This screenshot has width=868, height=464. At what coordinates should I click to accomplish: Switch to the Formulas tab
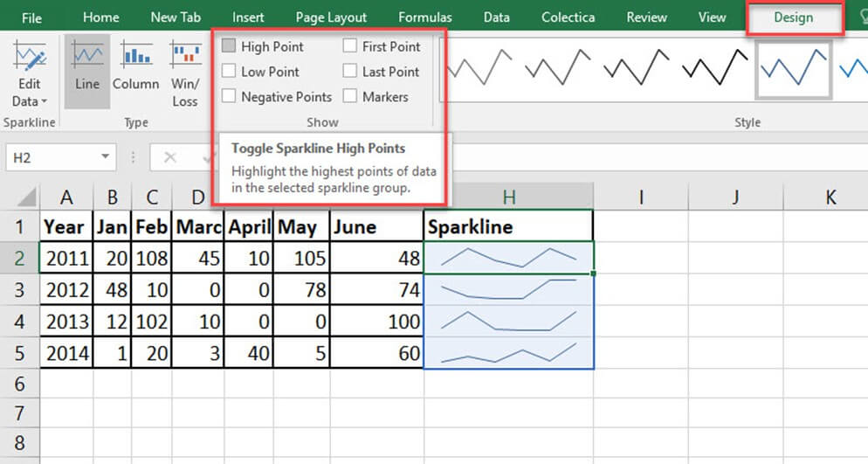pyautogui.click(x=425, y=17)
